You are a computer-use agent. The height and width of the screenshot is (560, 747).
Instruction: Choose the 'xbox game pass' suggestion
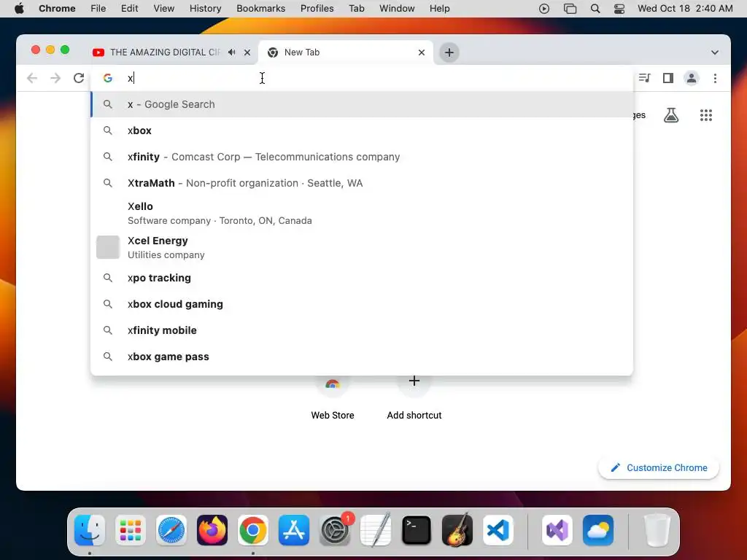pos(362,356)
